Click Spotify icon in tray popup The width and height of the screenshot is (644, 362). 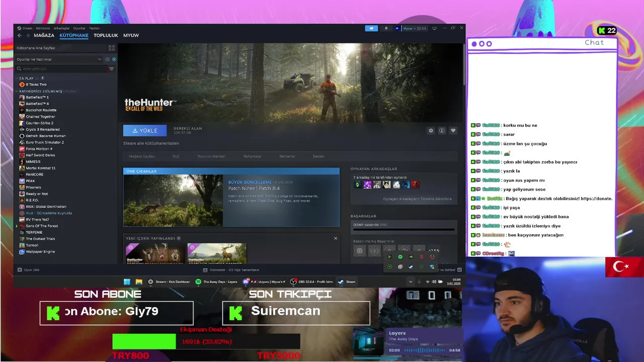click(x=400, y=257)
